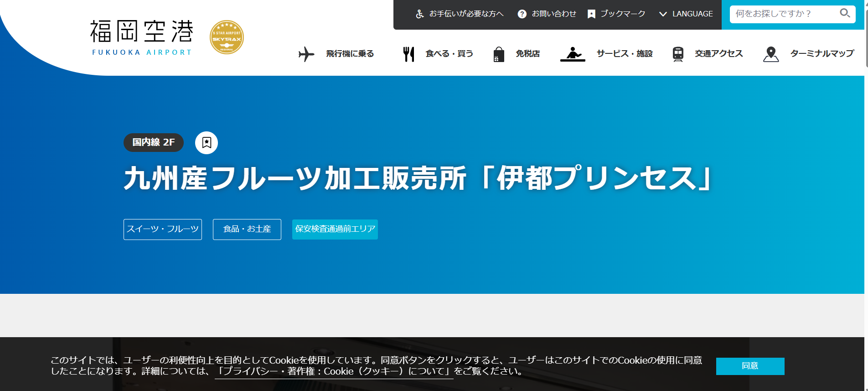Open the お手伝いが必要な方へ link

pos(466,14)
